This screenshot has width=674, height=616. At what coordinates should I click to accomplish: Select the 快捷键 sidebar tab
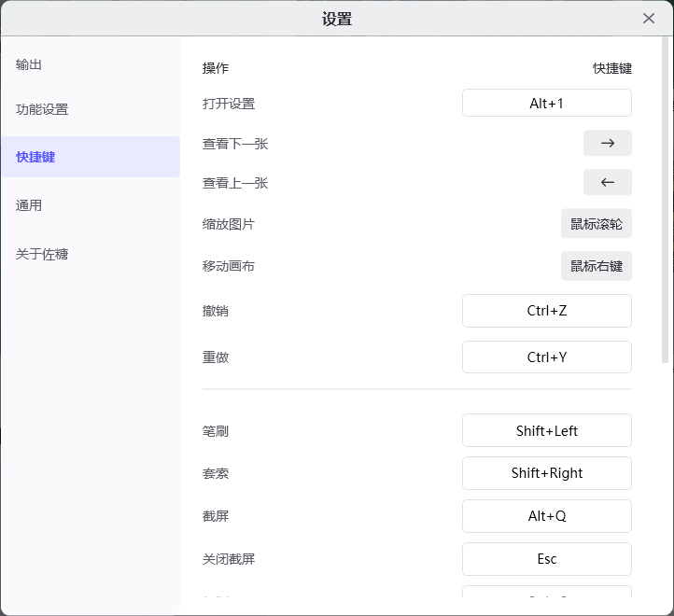click(x=35, y=157)
